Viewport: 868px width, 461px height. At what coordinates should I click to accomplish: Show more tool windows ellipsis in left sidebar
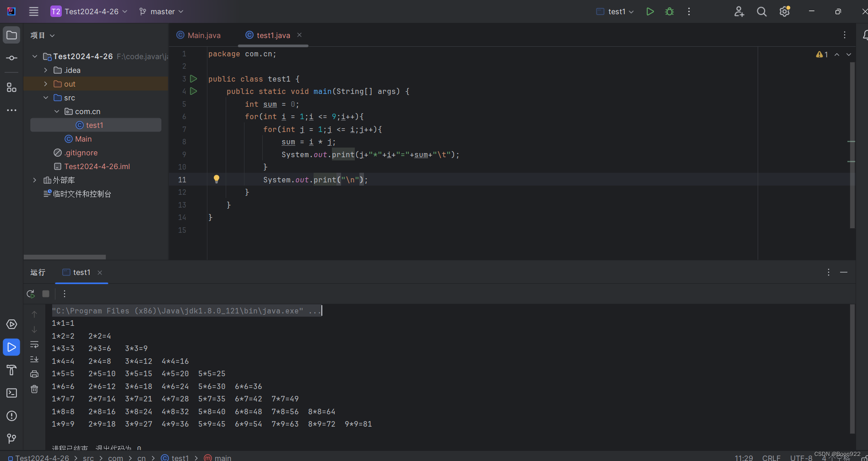click(x=11, y=110)
